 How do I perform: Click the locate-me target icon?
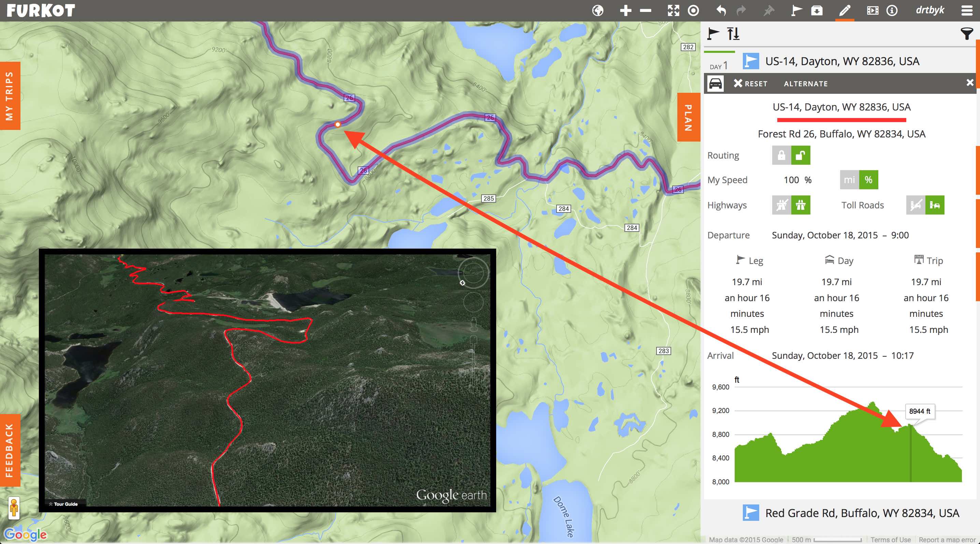(x=693, y=10)
